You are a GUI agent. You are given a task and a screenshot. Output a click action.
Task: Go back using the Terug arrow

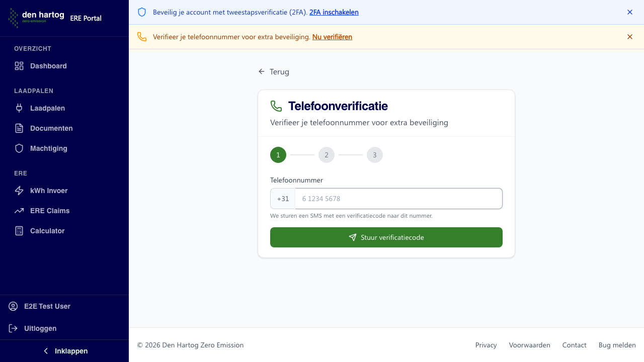(261, 71)
